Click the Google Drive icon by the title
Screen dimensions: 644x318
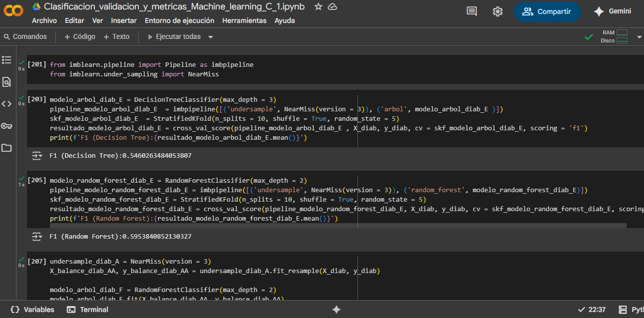click(36, 6)
